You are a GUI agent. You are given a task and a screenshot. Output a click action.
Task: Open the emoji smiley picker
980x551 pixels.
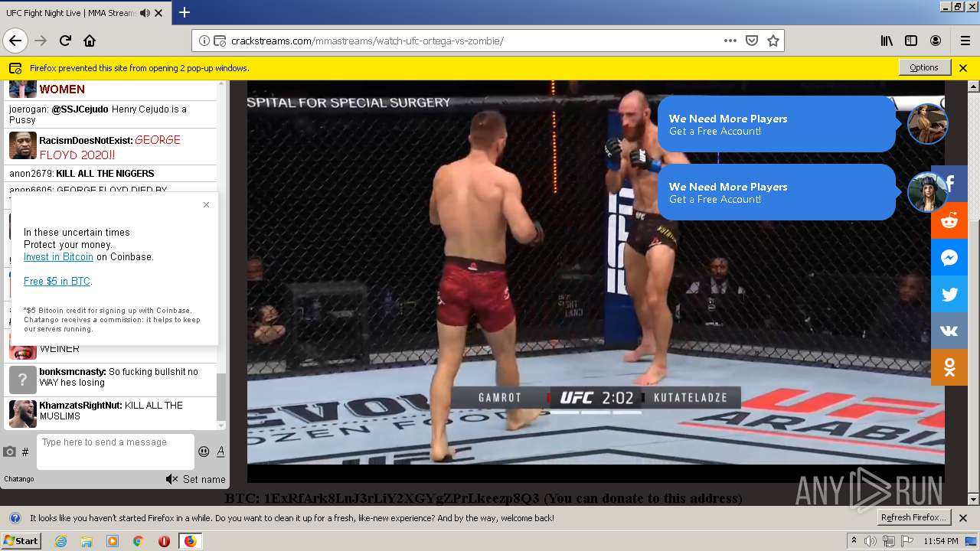204,452
